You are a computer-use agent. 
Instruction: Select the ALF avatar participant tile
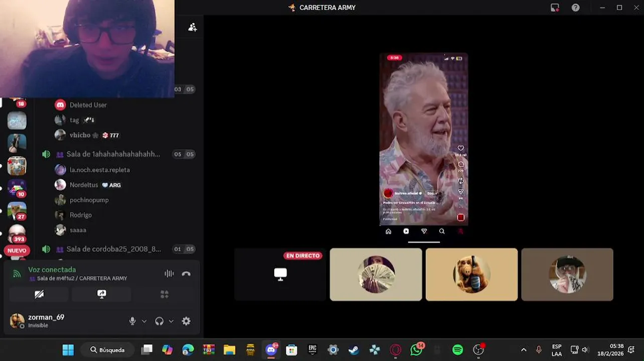[471, 274]
